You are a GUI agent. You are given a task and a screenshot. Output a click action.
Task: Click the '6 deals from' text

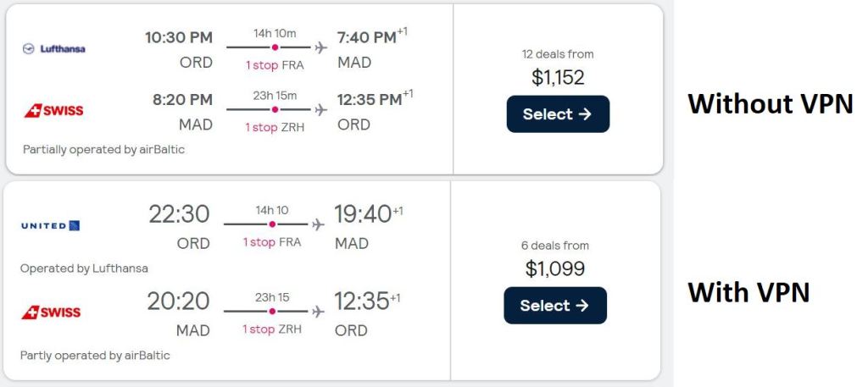pos(554,246)
